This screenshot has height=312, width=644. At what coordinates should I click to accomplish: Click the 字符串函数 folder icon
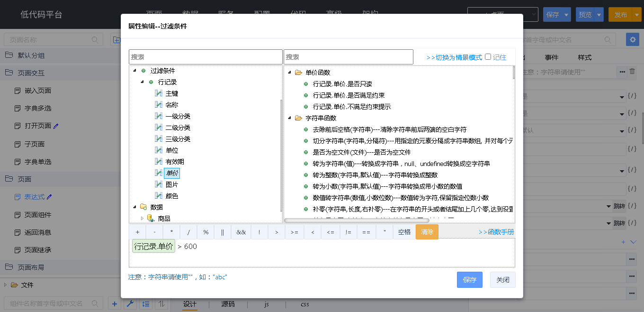pyautogui.click(x=298, y=118)
